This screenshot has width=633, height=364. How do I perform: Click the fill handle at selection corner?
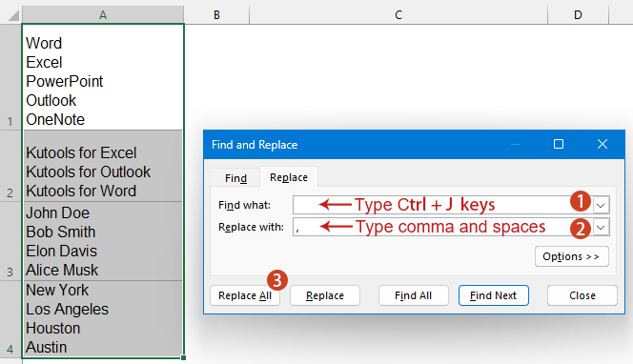[184, 357]
